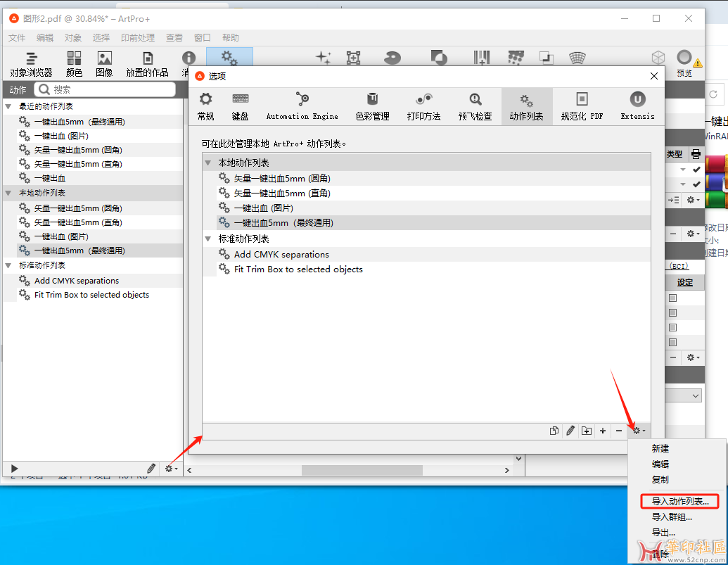Select 一键出血5mm (最终通用) in dialog list

(433, 223)
